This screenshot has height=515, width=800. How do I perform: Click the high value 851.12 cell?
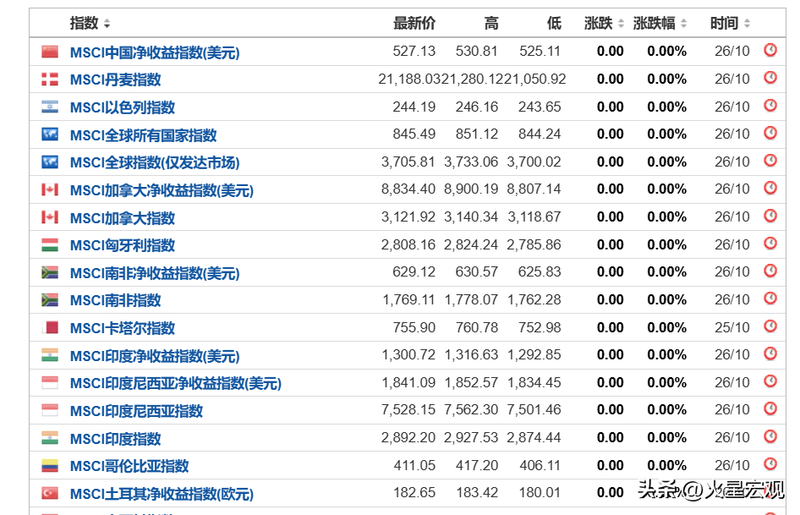point(477,134)
